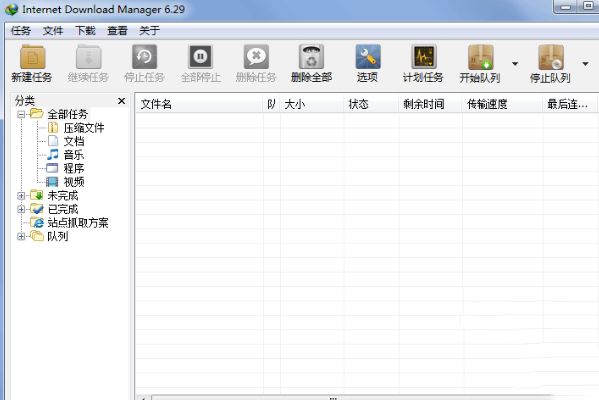Click the 已完成 checkmark folder icon

point(37,209)
